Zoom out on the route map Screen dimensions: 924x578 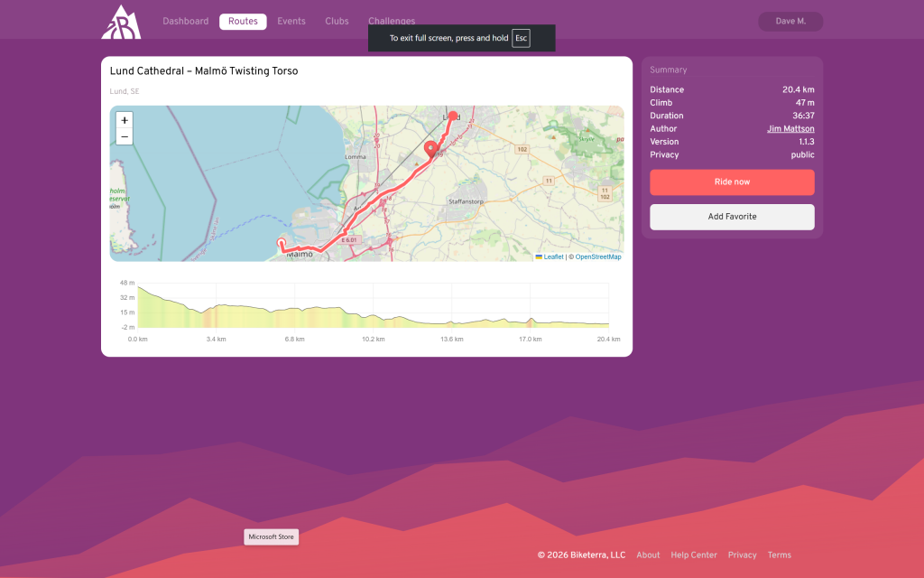125,136
